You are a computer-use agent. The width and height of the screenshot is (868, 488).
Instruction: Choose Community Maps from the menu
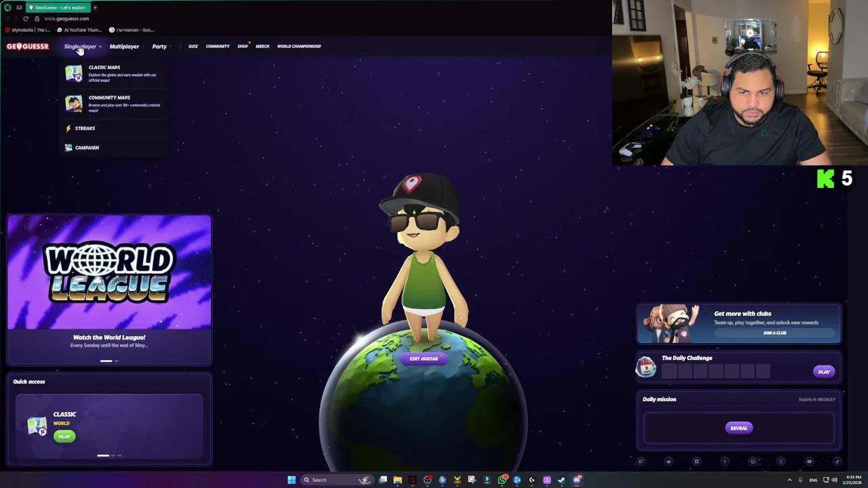click(x=113, y=103)
